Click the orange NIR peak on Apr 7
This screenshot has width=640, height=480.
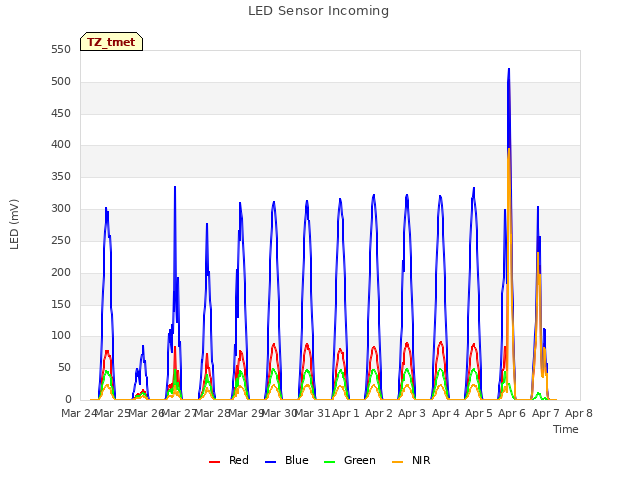538,253
